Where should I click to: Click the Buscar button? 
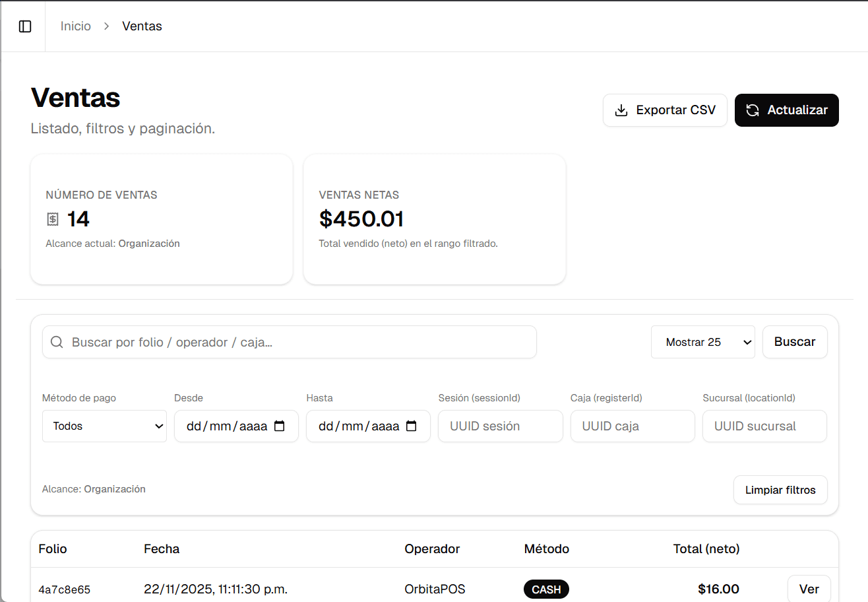[x=795, y=342]
